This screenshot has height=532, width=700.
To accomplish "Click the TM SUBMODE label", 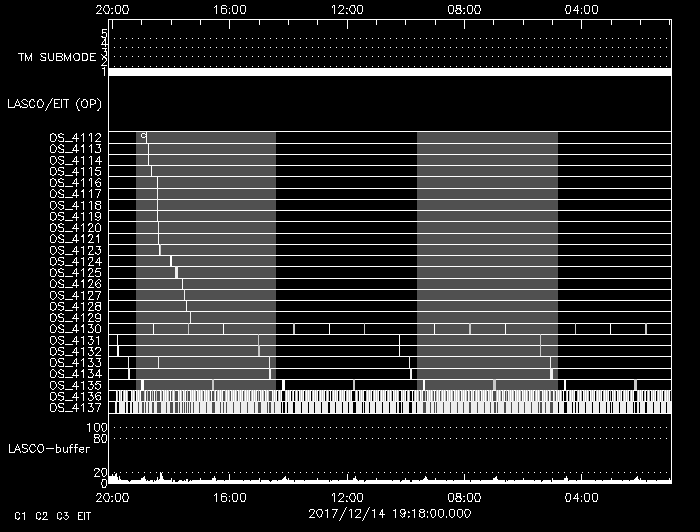I will [57, 57].
